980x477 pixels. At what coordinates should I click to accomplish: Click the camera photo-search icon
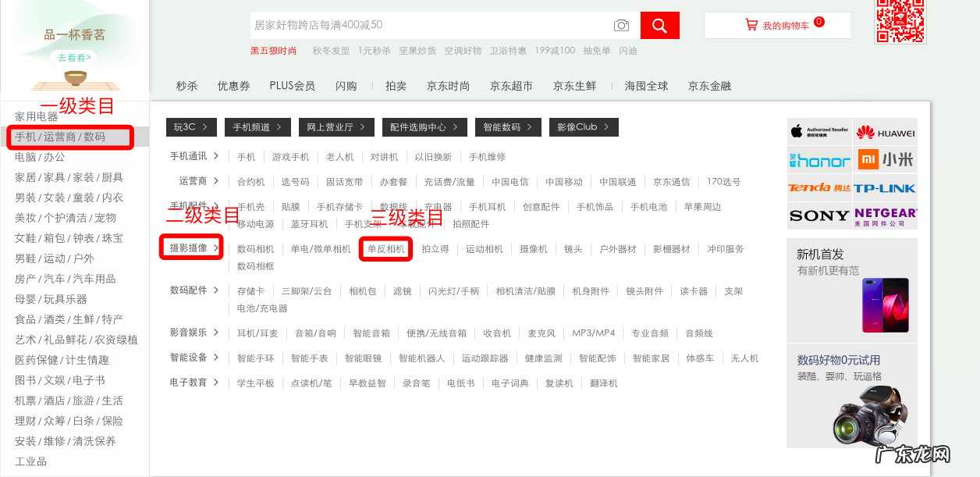point(621,25)
